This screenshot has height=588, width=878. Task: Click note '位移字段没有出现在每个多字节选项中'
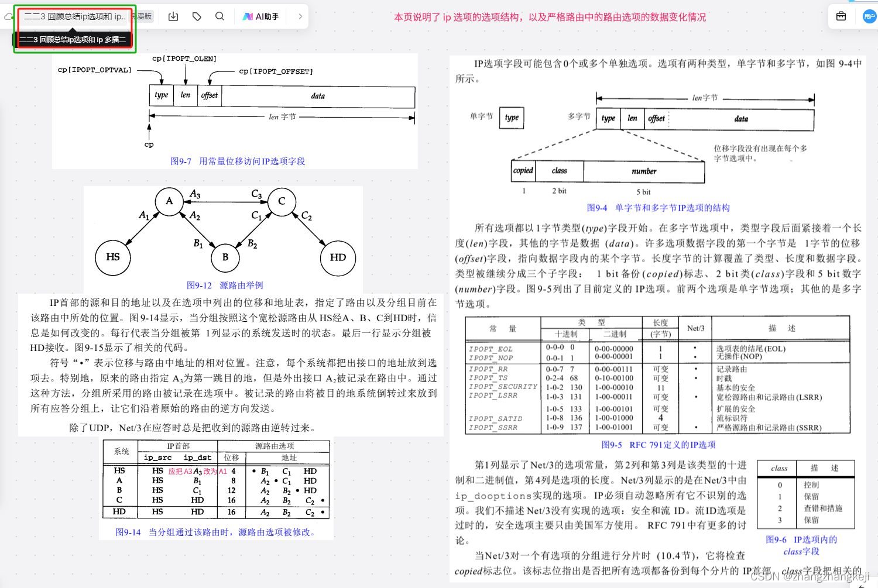coord(760,153)
